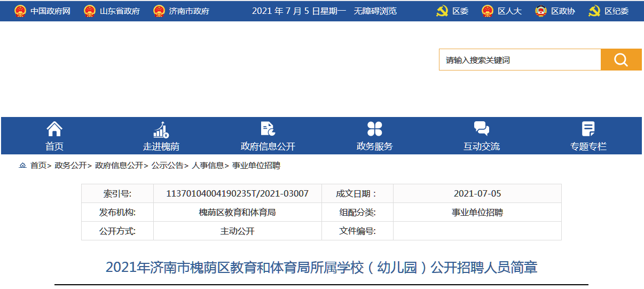Click the 成文日期 value 2021-07-05
The image size is (644, 289).
pyautogui.click(x=477, y=193)
